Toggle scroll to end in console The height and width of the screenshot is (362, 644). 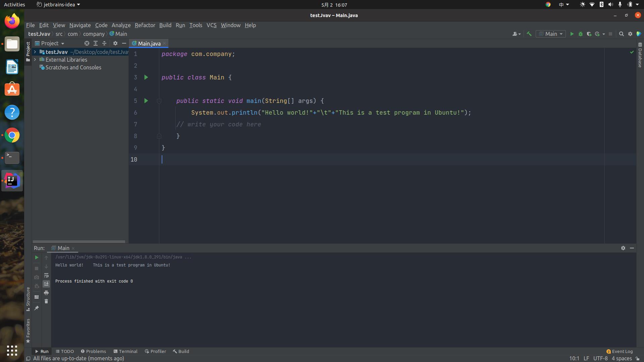coord(46,284)
